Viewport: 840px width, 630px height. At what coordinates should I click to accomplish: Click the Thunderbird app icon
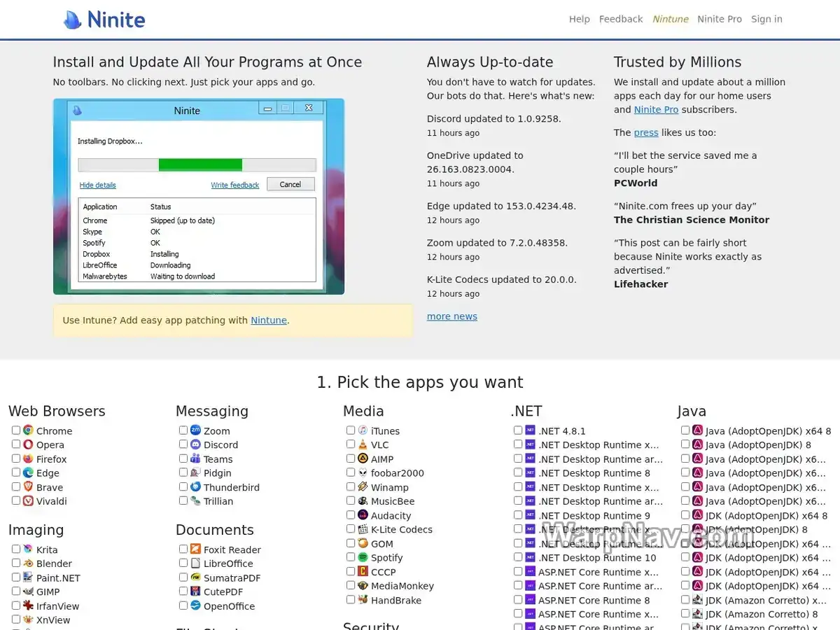(195, 486)
